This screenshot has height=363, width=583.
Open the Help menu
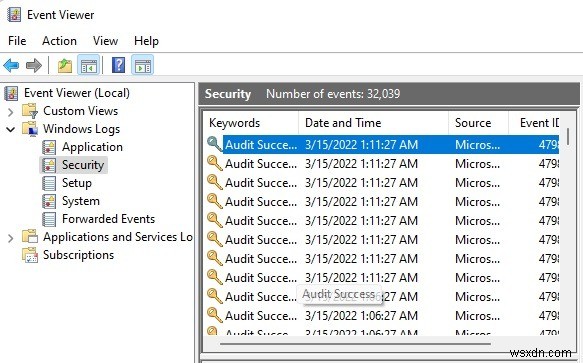(146, 41)
